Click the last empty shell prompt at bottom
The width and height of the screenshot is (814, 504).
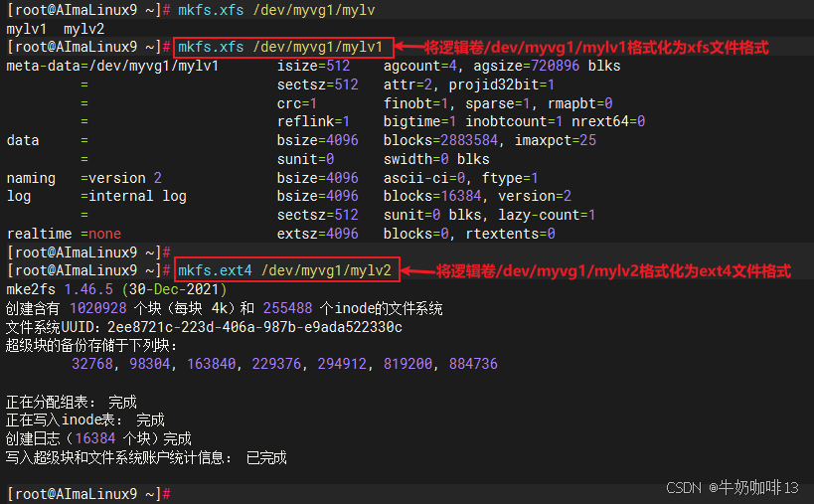[x=88, y=494]
